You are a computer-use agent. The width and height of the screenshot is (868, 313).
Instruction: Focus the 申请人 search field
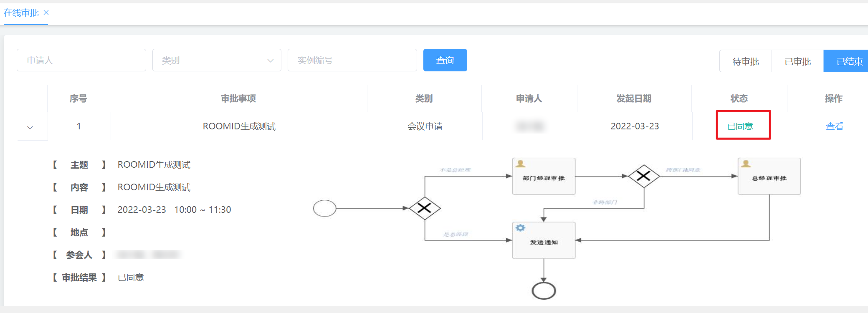coord(81,60)
